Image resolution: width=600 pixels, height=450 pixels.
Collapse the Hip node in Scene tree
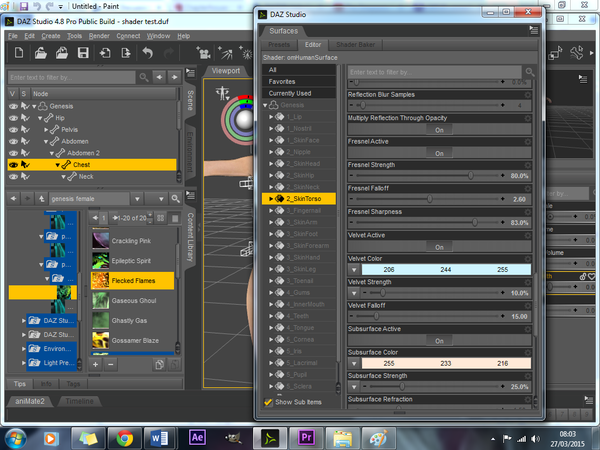40,118
